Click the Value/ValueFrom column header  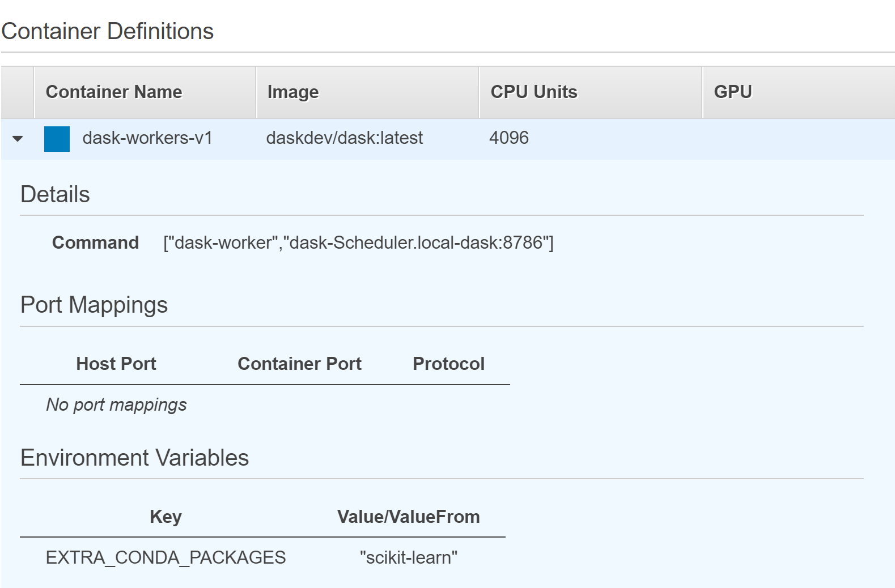coord(408,517)
